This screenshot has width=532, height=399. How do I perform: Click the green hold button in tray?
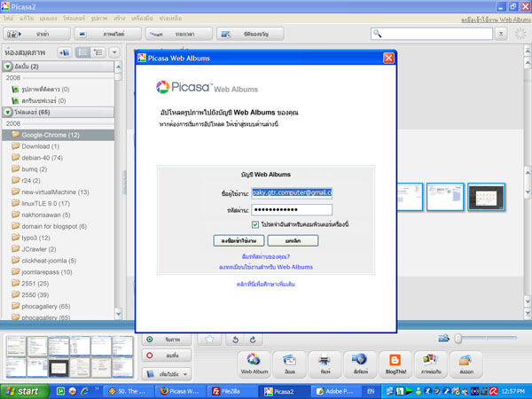167,340
